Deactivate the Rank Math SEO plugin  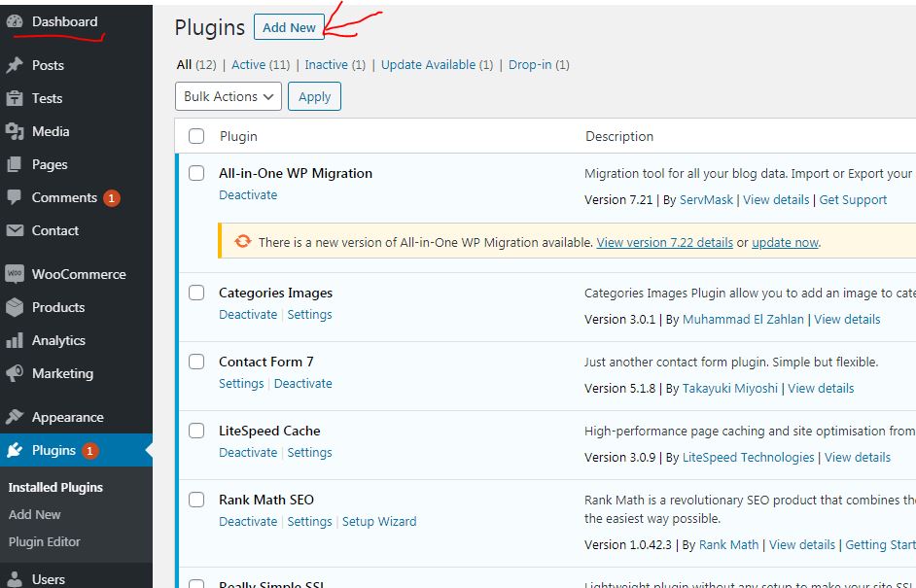pos(248,522)
